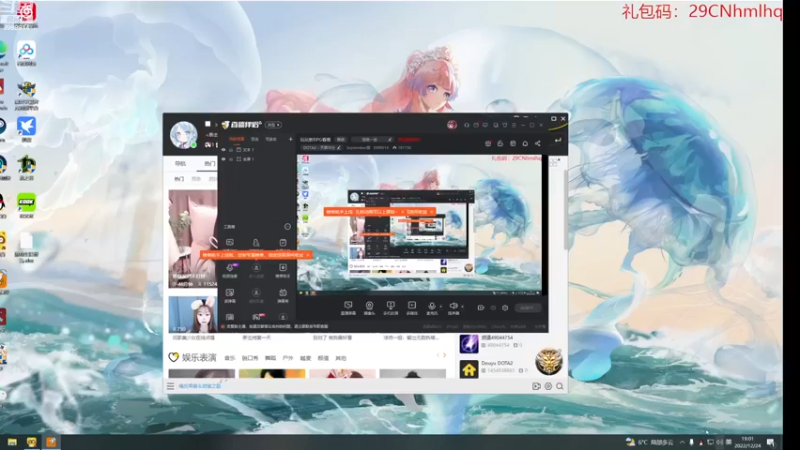Select the second tab in sources panel
The width and height of the screenshot is (800, 450).
tap(255, 139)
